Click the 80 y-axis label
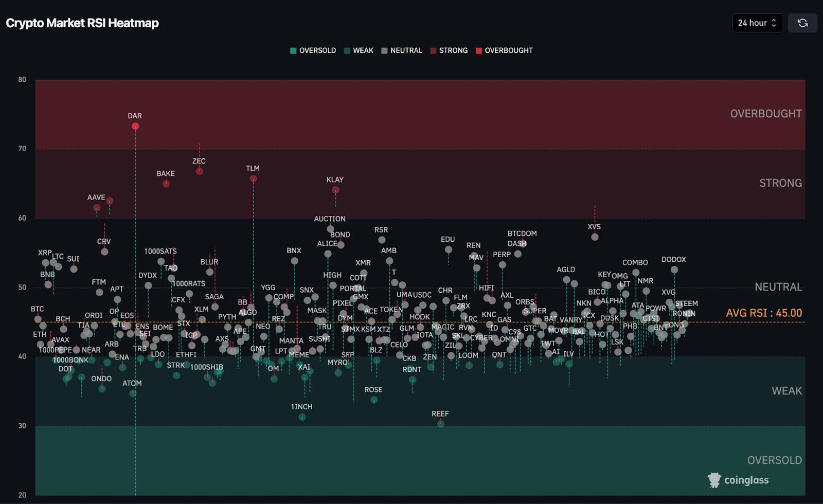 click(22, 80)
